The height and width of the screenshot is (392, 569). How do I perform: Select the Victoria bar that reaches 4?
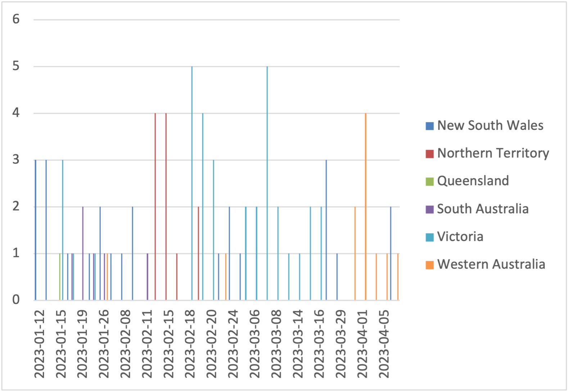[x=203, y=206]
